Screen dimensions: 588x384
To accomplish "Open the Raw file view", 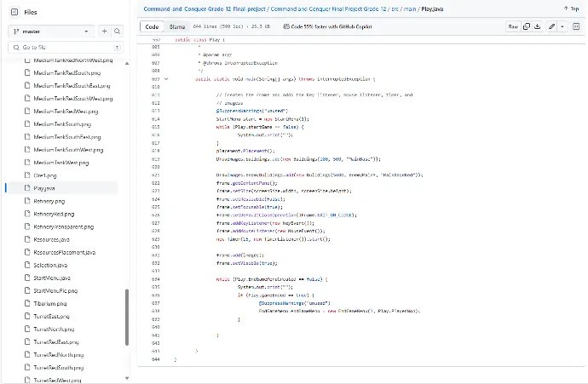I will [x=513, y=26].
